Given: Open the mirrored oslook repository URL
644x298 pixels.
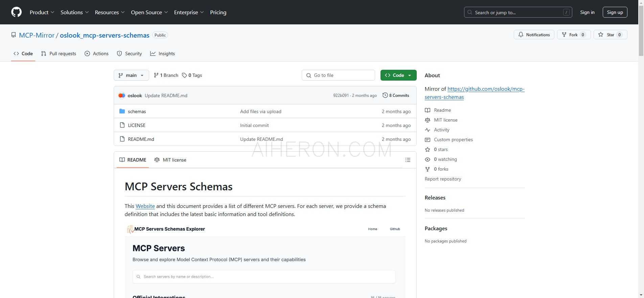Looking at the screenshot, I should tap(475, 93).
